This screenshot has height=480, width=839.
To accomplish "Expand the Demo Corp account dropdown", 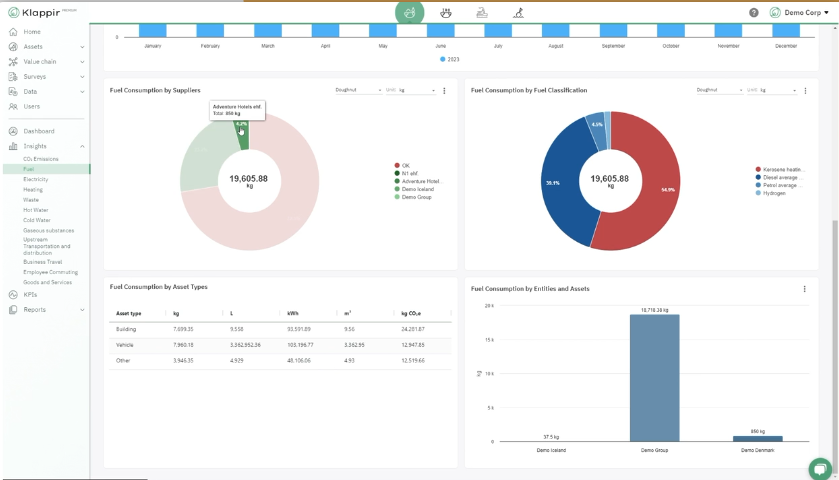I will point(799,12).
